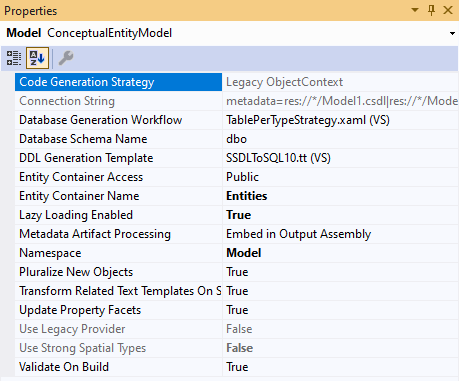Select Database Schema Name dbo field
Screen dimensions: 459x381
[x=341, y=139]
